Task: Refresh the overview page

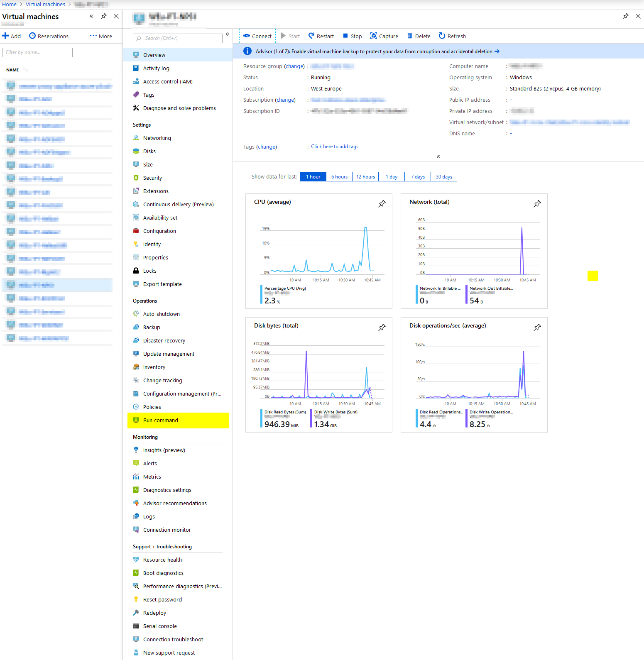Action: (452, 36)
